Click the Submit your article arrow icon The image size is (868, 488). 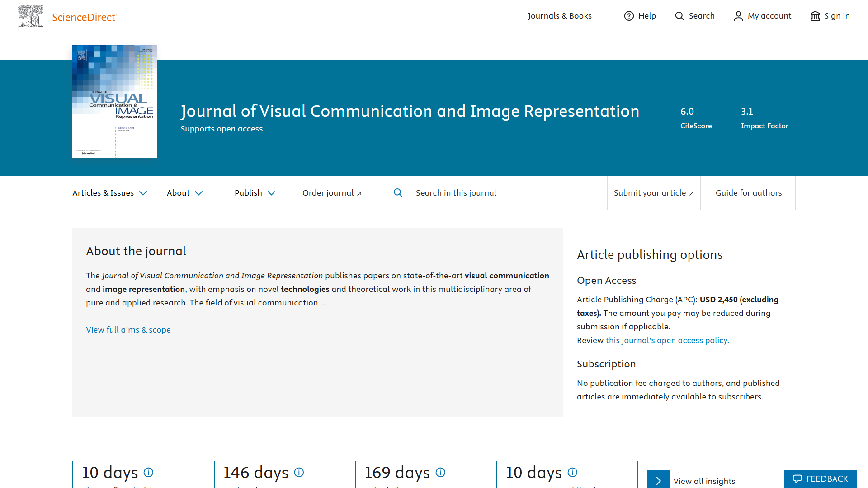point(692,193)
